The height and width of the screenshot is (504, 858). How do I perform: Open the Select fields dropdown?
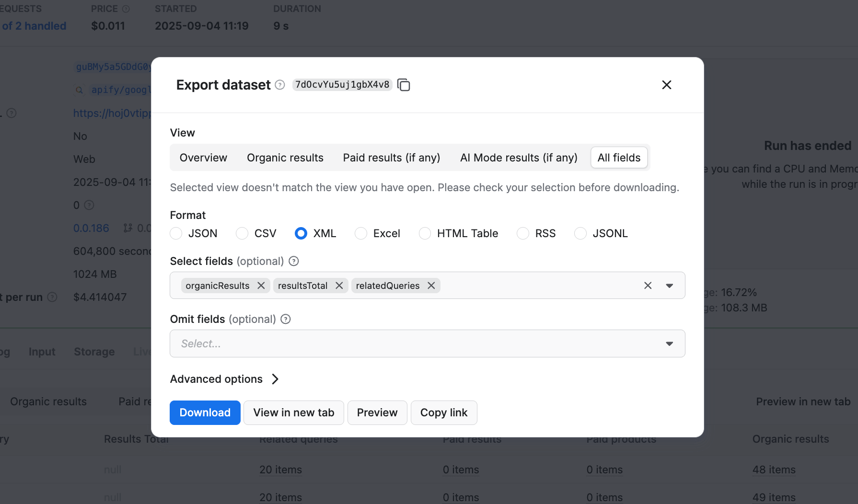click(x=669, y=285)
